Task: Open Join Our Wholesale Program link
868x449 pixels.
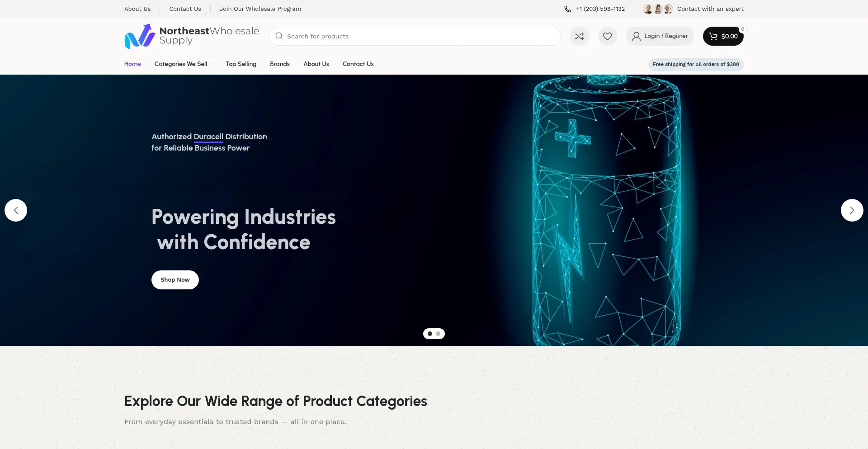Action: click(x=260, y=9)
